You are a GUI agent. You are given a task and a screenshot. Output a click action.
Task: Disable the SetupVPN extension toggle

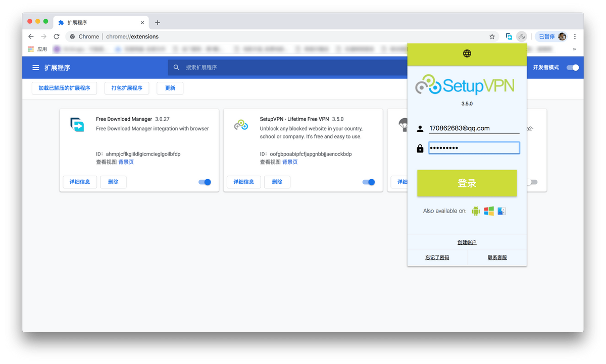click(369, 182)
